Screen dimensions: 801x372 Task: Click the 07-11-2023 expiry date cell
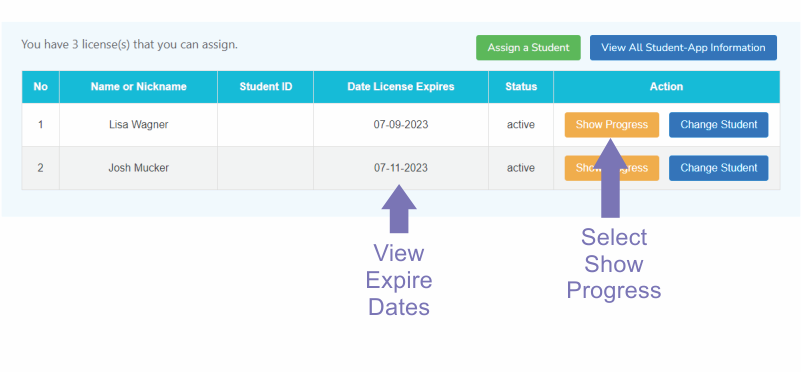(x=401, y=168)
